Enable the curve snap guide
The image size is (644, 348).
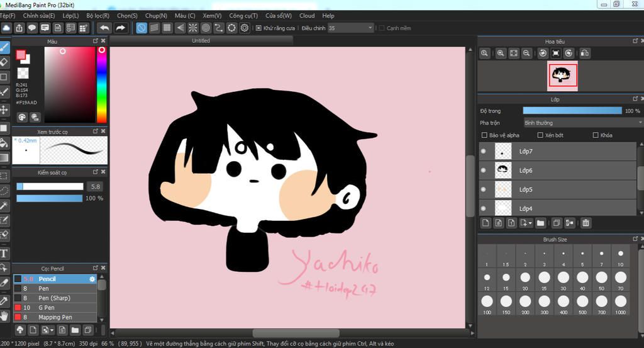pos(218,28)
